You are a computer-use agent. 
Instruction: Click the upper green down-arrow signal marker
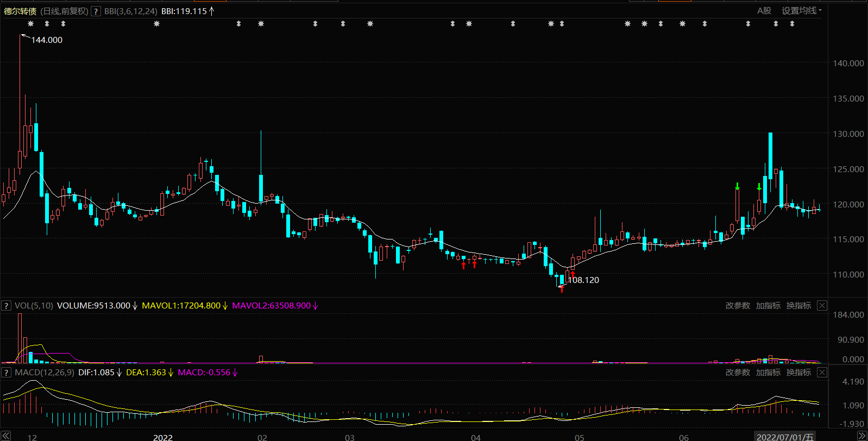[x=737, y=186]
